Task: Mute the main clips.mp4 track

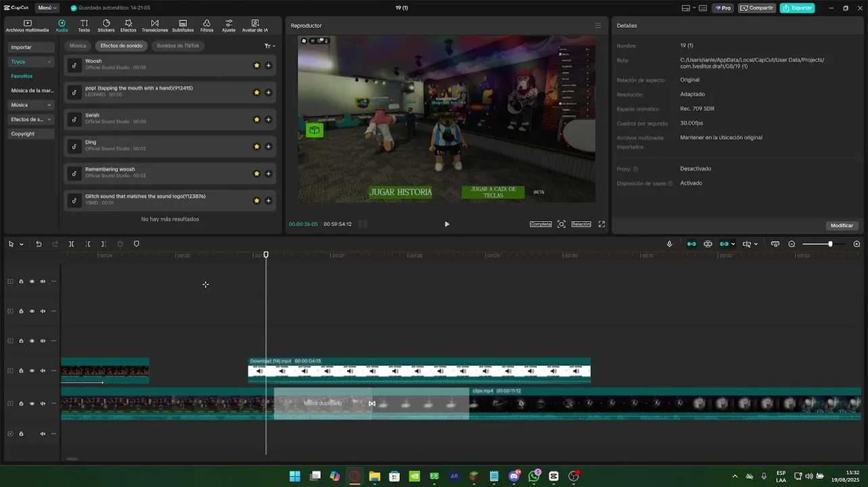Action: pos(43,404)
